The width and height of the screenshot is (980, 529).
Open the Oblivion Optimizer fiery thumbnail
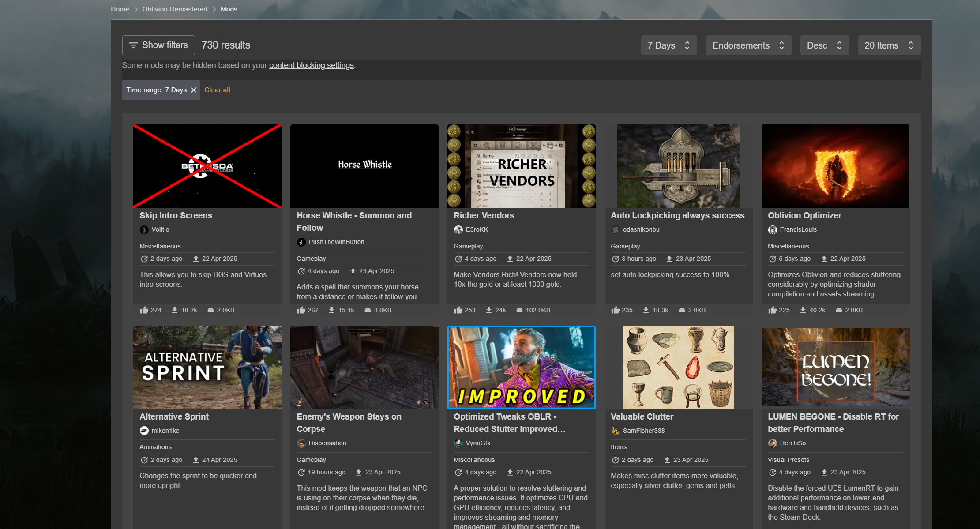click(x=835, y=166)
